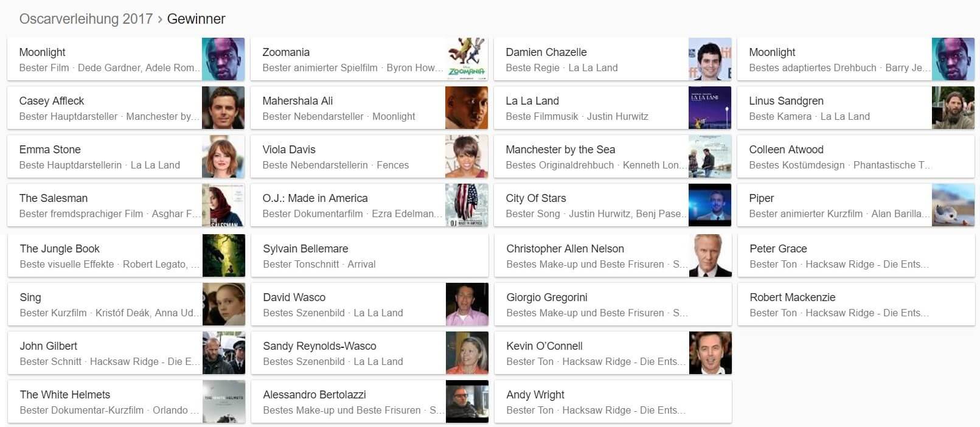Open the Moonlight Bester Film card
This screenshot has height=427, width=980.
click(126, 59)
